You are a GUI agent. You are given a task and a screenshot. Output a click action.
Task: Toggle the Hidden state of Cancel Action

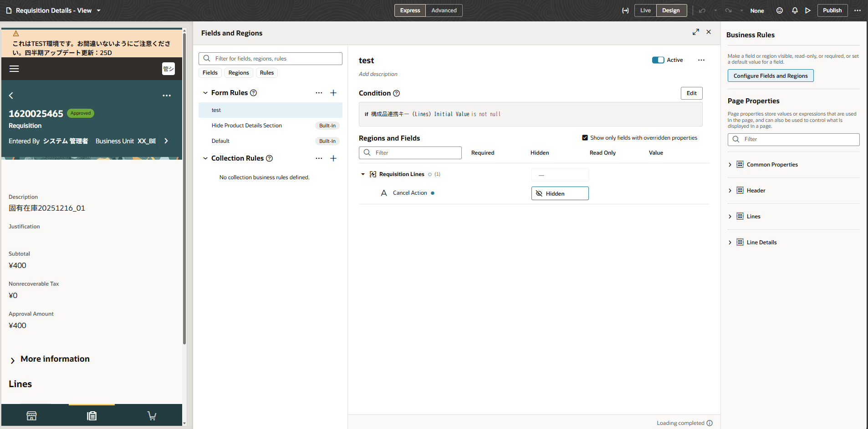point(560,193)
